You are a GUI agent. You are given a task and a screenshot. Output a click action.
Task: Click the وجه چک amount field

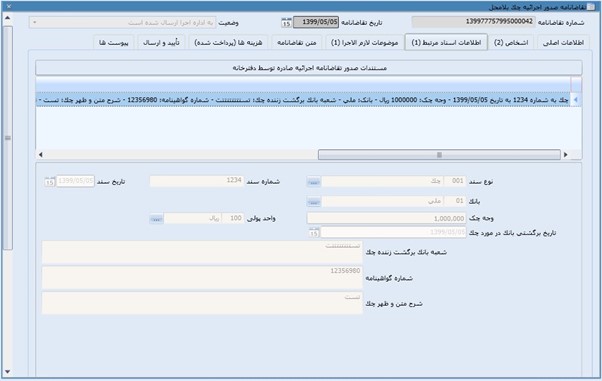click(x=387, y=218)
